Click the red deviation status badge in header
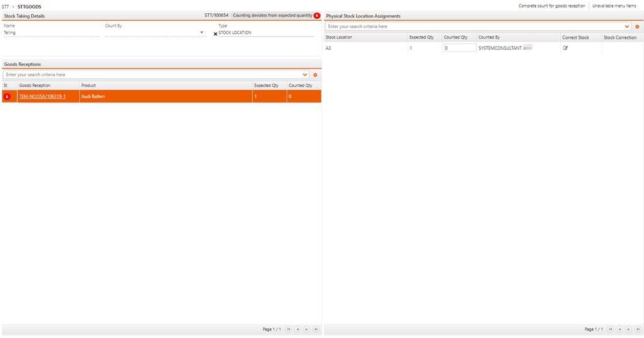The image size is (644, 338). (317, 15)
